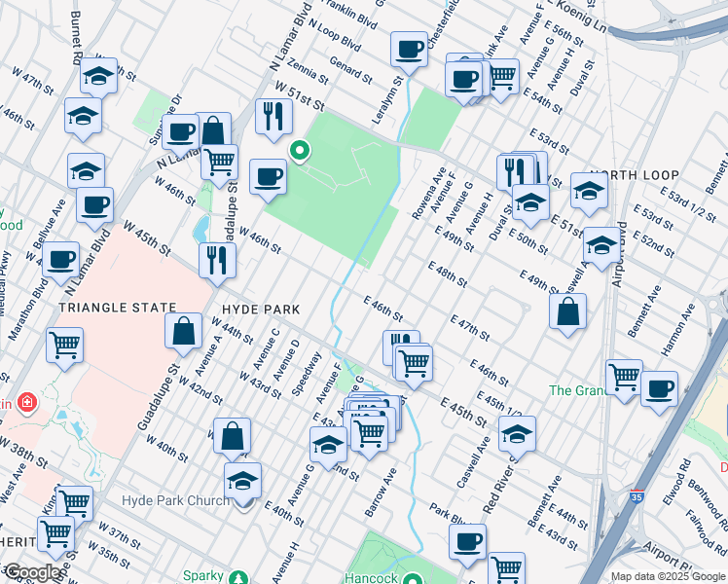Click the shopping bag marker beside Hyde Park label

pyautogui.click(x=184, y=331)
